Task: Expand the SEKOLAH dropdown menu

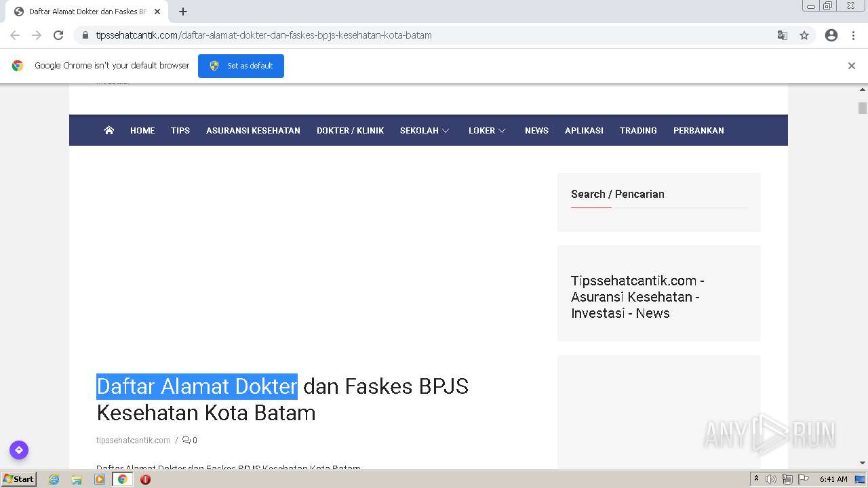Action: click(425, 130)
